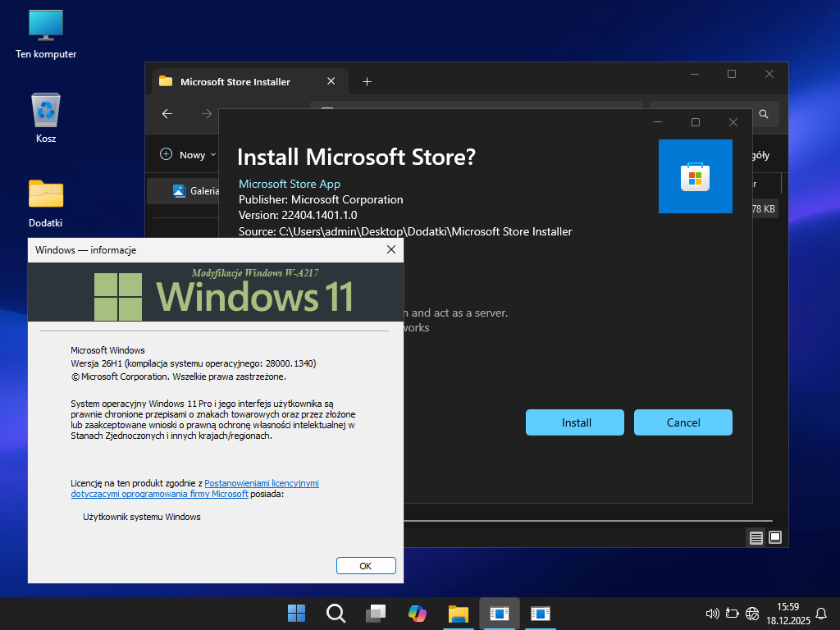
Task: Open the Windows Start menu
Action: (296, 613)
